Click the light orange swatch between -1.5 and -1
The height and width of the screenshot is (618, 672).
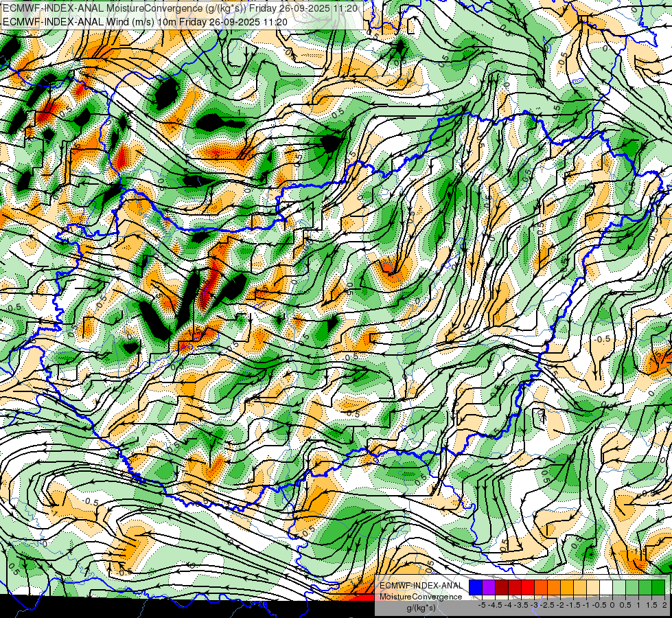click(x=580, y=587)
